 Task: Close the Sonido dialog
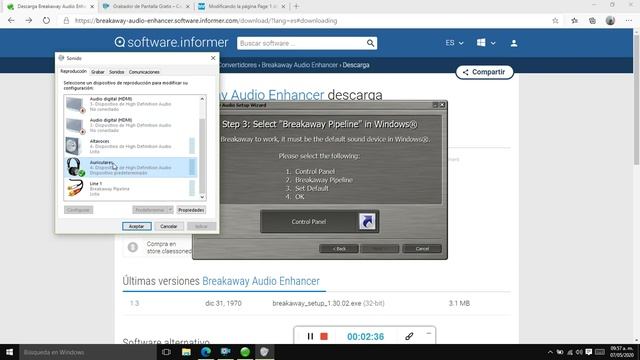pos(213,58)
